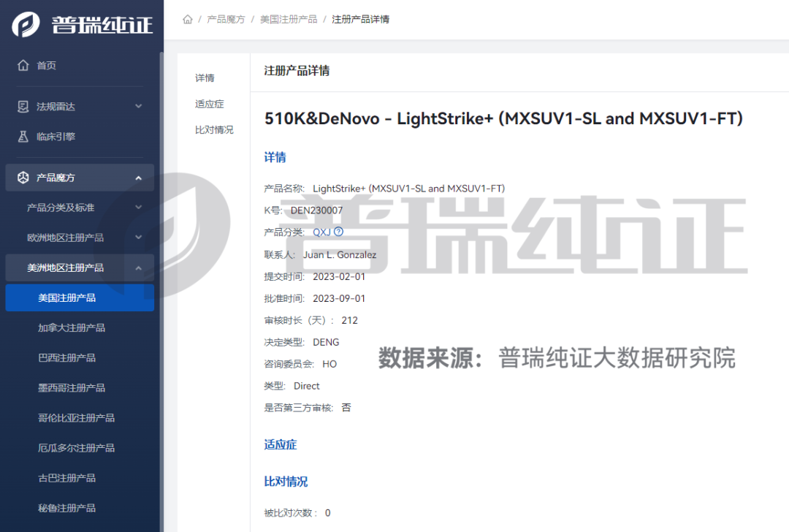
Task: Open 美国注册产品 in sidebar
Action: coord(80,297)
